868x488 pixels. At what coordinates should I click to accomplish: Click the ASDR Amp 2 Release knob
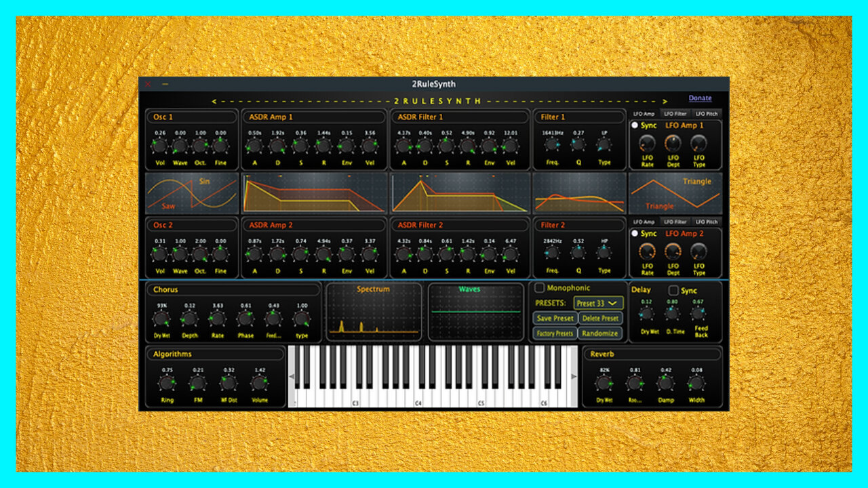click(323, 254)
